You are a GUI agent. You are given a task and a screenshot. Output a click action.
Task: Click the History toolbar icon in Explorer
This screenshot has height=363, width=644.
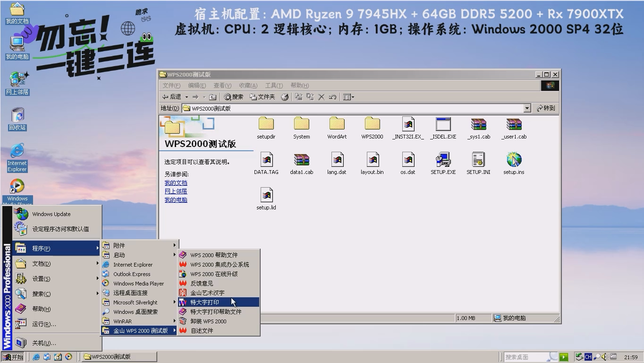(x=285, y=97)
